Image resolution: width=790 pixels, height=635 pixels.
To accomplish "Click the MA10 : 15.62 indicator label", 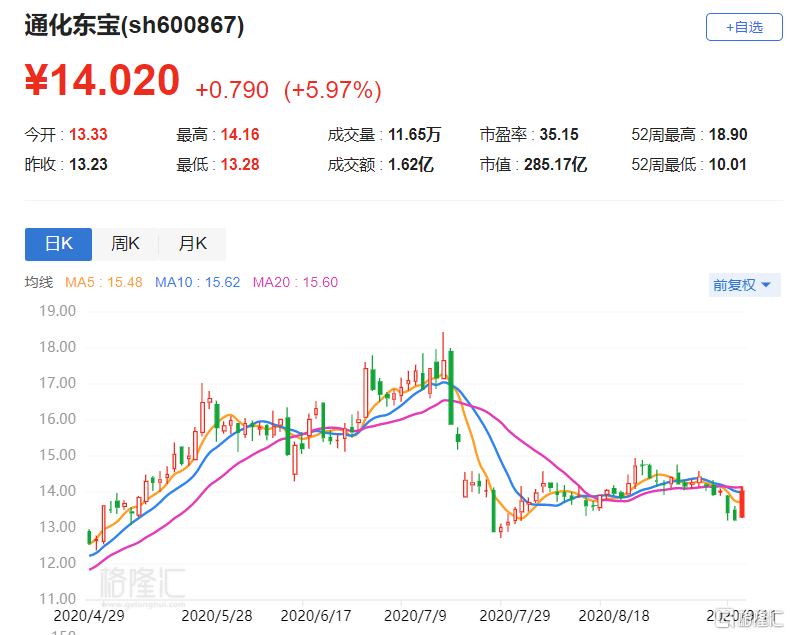I will click(x=198, y=282).
